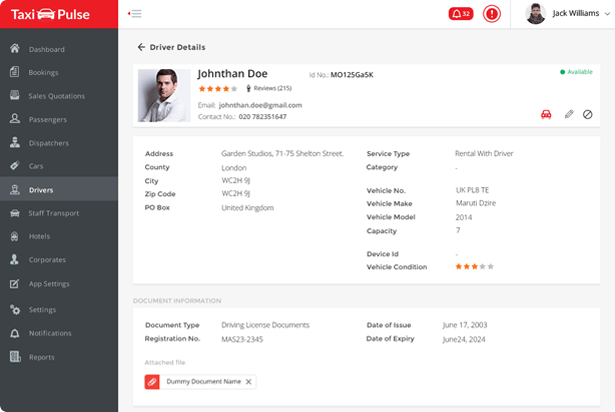The width and height of the screenshot is (615, 412).
Task: Click the Corporates person icon
Action: coord(15,259)
